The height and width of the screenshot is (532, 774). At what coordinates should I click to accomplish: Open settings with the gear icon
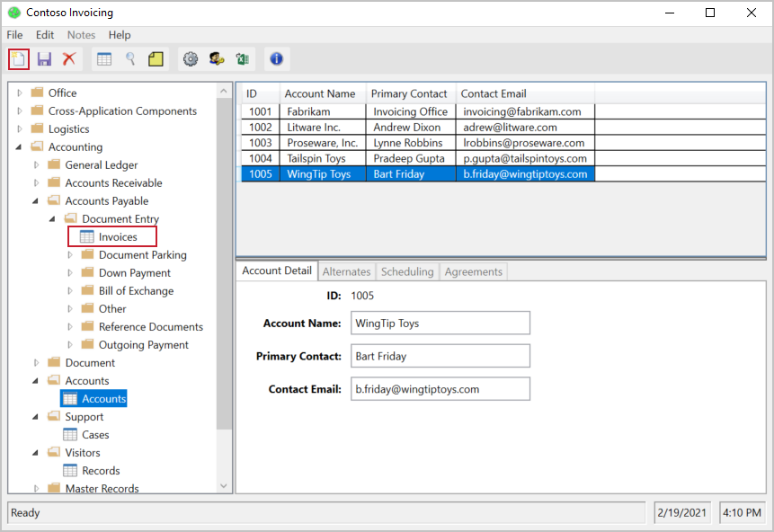tap(191, 59)
